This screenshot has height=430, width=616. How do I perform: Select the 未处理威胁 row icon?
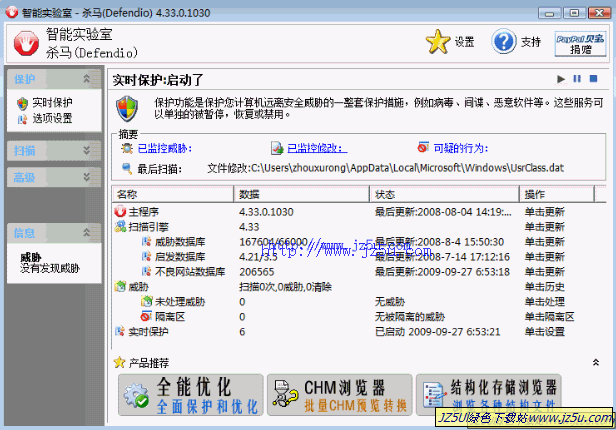(x=147, y=302)
